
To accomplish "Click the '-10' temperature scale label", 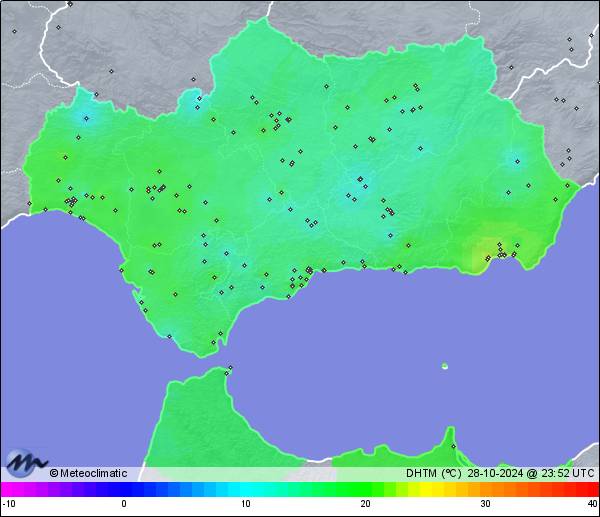I will tap(9, 504).
